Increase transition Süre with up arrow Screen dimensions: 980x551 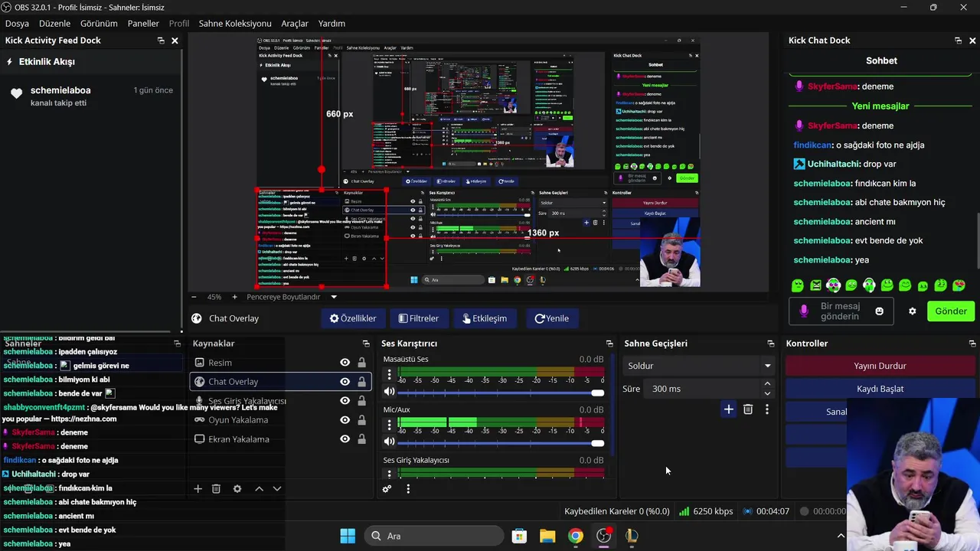[x=767, y=384]
